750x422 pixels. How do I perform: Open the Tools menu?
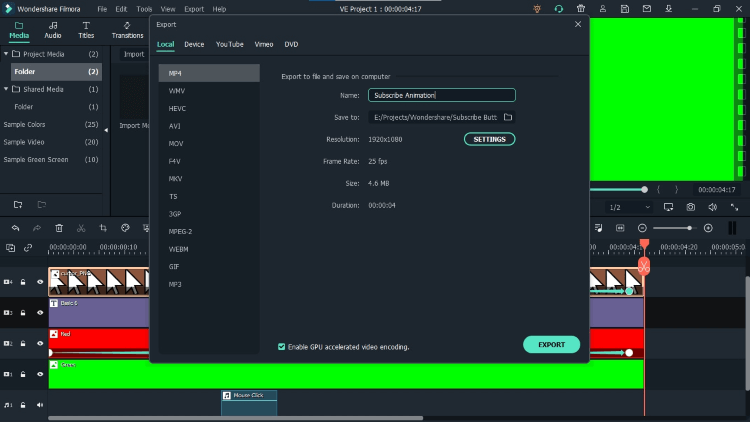point(144,9)
